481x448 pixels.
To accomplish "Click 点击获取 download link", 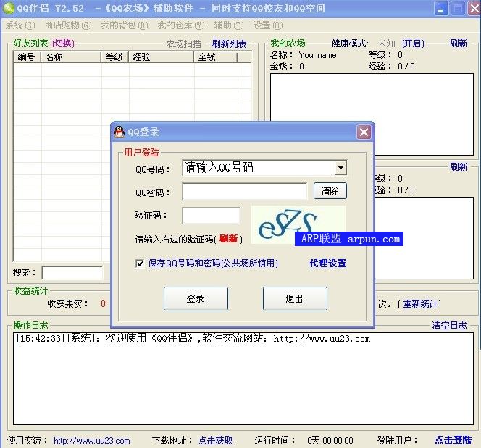I will coord(215,440).
